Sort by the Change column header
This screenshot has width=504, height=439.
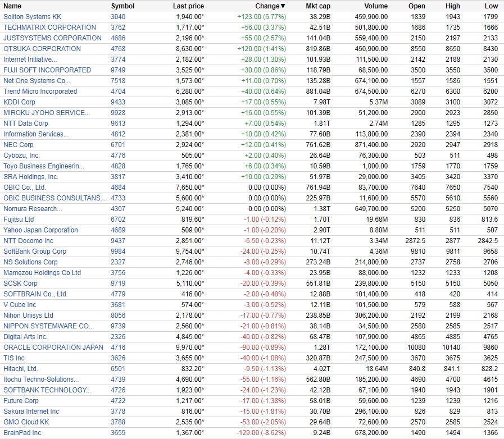coord(270,6)
